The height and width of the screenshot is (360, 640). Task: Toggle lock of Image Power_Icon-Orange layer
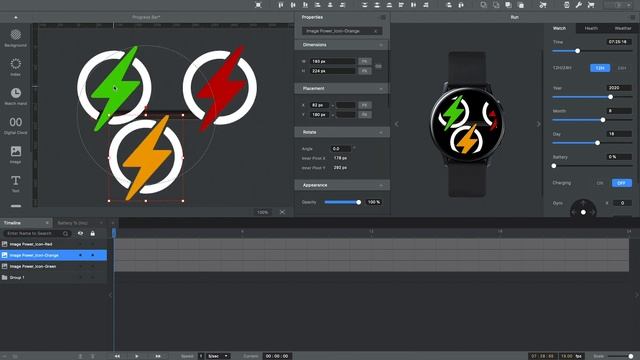(x=93, y=255)
